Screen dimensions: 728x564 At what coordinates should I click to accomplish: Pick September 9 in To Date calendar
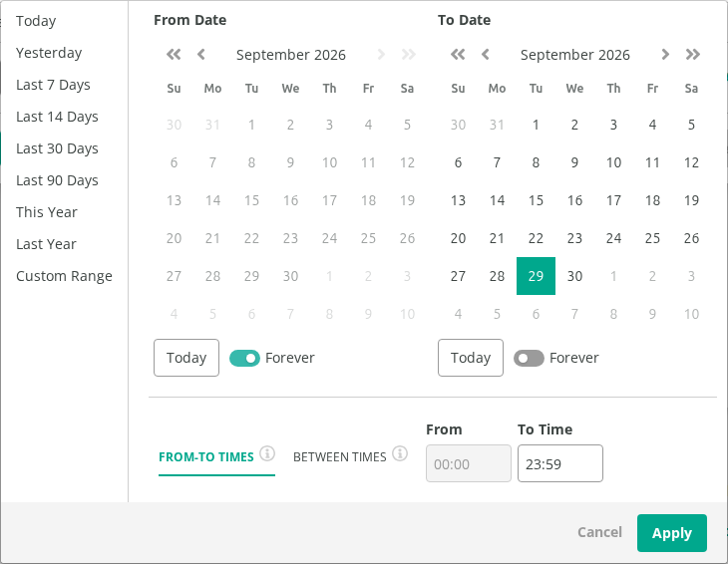point(574,162)
